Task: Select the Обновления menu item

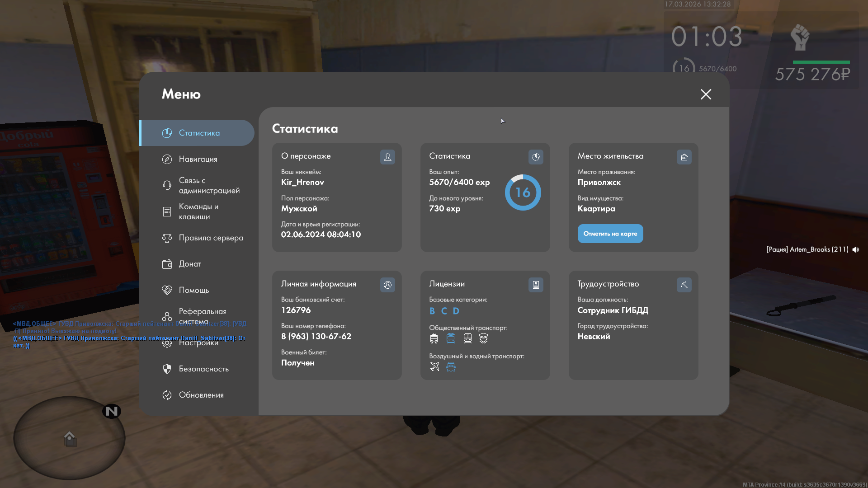Action: click(201, 395)
